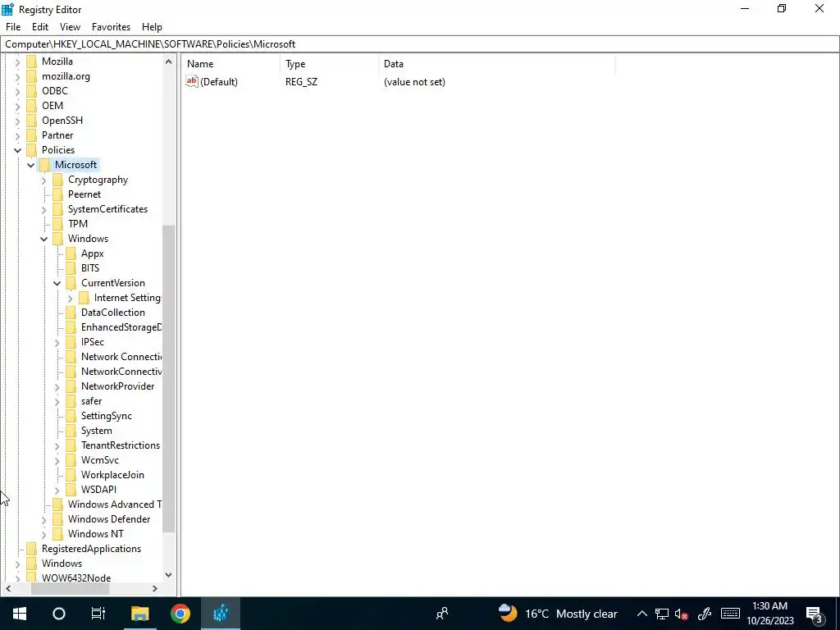
Task: Click the (Default) string value icon
Action: [192, 81]
